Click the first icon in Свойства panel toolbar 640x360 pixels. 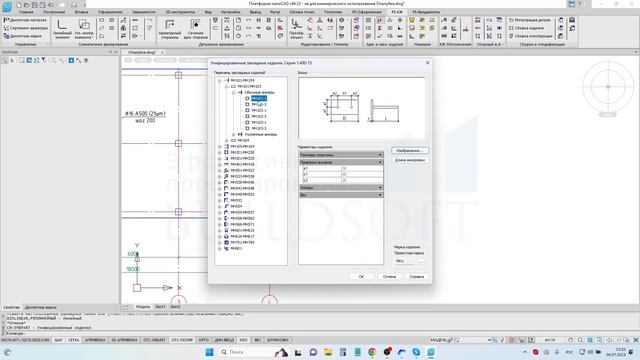coord(5,60)
